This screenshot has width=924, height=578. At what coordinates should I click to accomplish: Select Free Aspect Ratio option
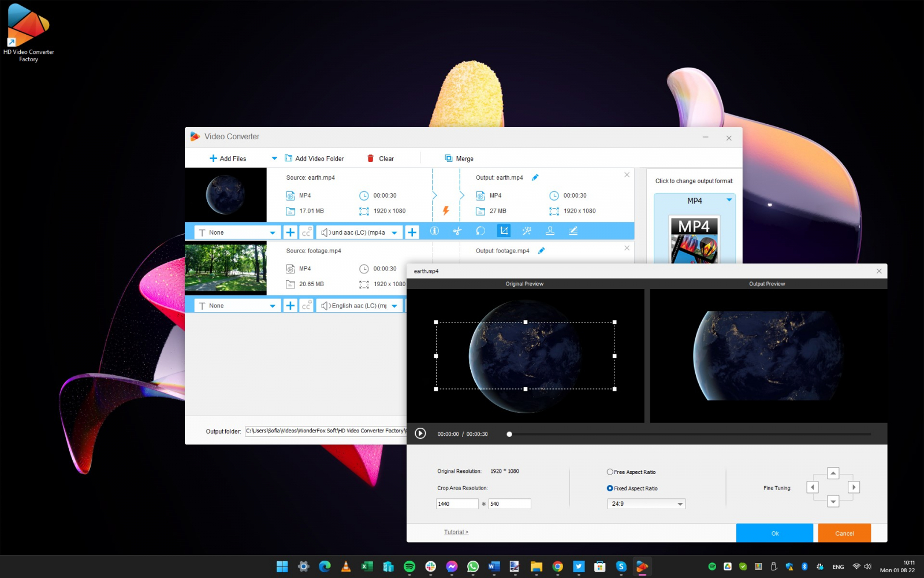pos(631,472)
